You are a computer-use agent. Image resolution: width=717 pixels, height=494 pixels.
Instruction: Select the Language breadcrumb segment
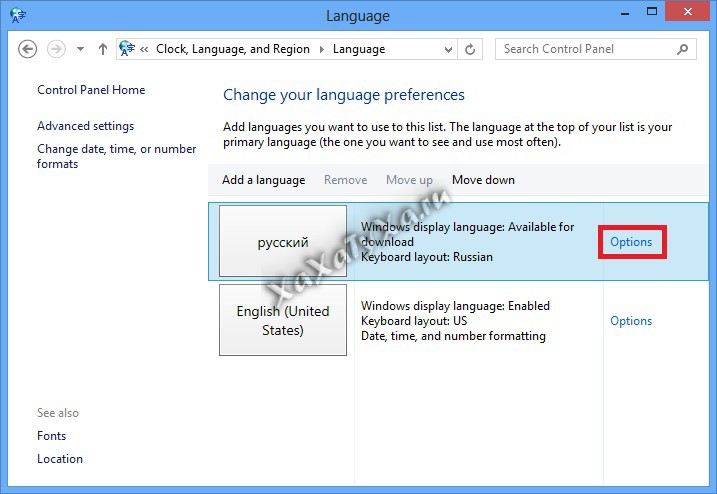[359, 49]
